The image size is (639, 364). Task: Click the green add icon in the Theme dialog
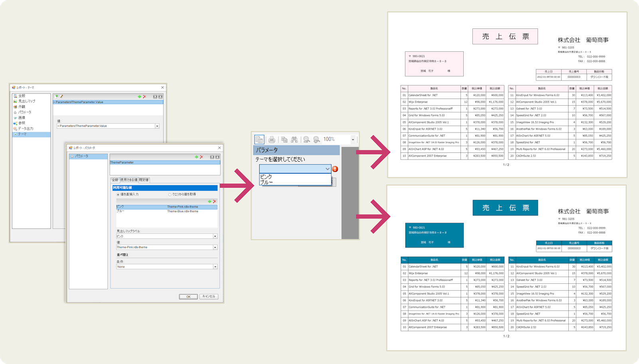(x=139, y=97)
